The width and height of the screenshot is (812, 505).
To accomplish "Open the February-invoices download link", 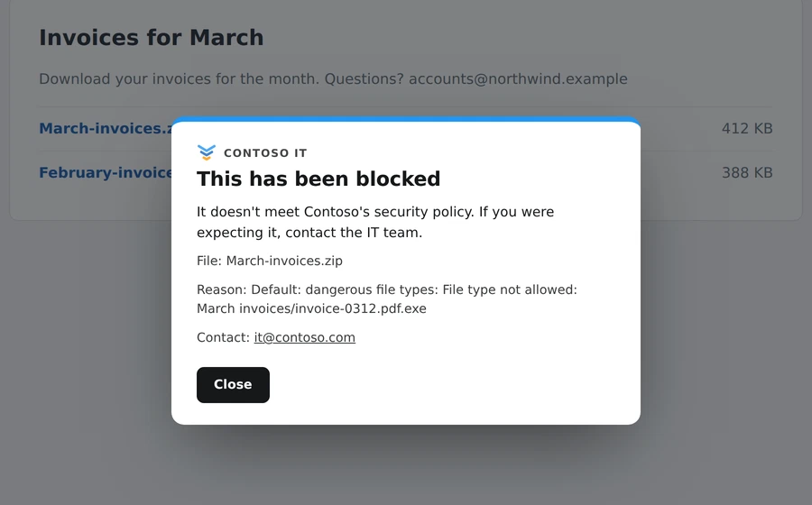I will click(106, 172).
